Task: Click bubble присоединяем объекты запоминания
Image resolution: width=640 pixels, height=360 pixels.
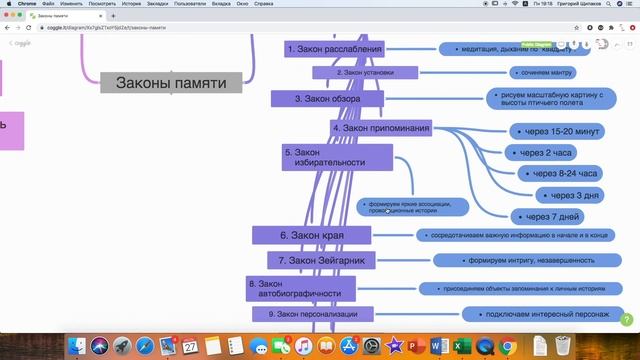Action: coord(520,289)
